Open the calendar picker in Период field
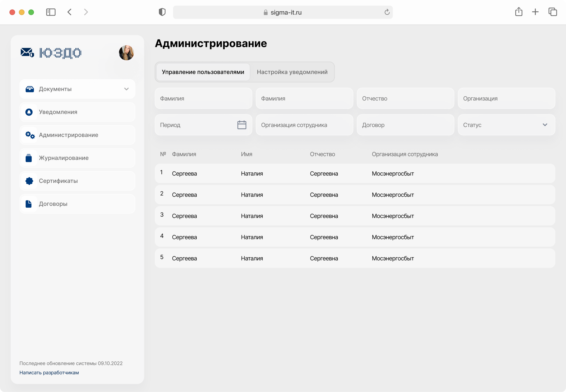Viewport: 566px width, 392px height. click(x=242, y=125)
